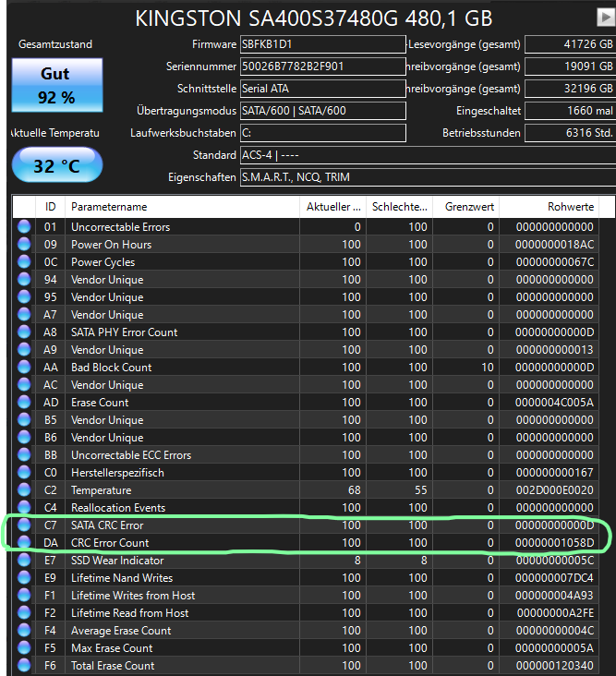Click the Parametername column header
This screenshot has width=616, height=676.
click(x=182, y=207)
